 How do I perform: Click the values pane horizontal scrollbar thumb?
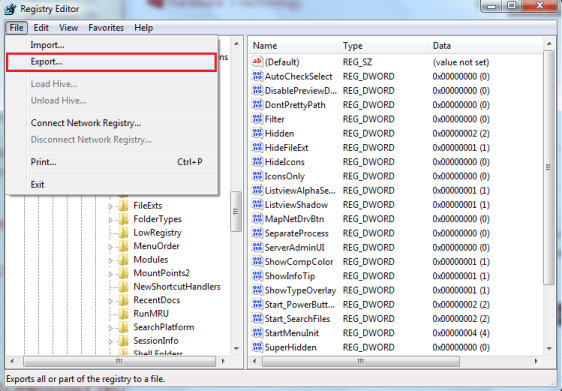point(361,361)
